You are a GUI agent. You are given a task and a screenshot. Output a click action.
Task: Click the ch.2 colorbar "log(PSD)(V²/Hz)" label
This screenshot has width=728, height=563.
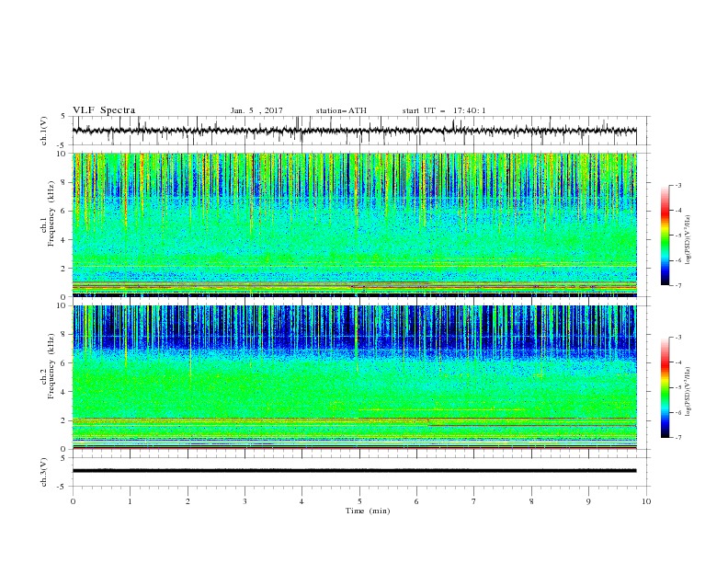[x=688, y=391]
